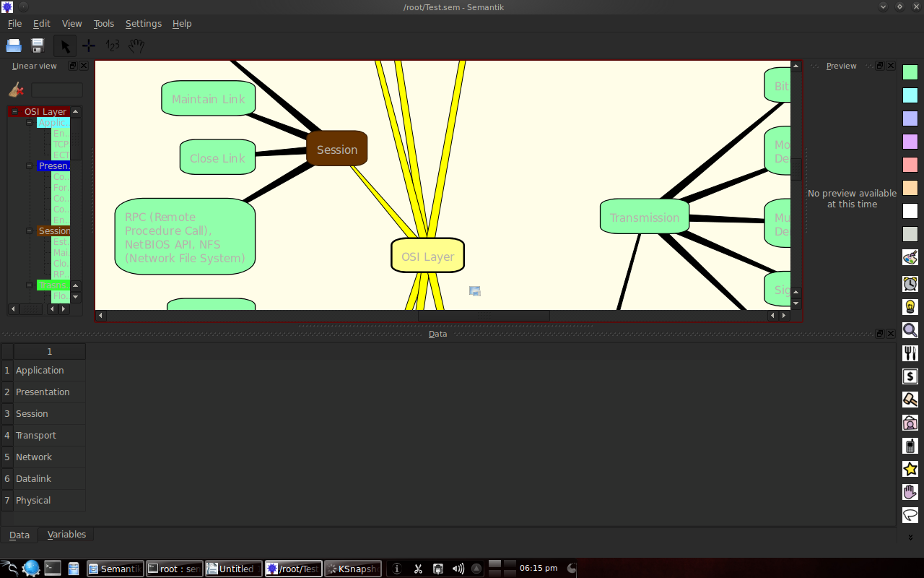Collapse the Session branch in Linear view

point(30,231)
